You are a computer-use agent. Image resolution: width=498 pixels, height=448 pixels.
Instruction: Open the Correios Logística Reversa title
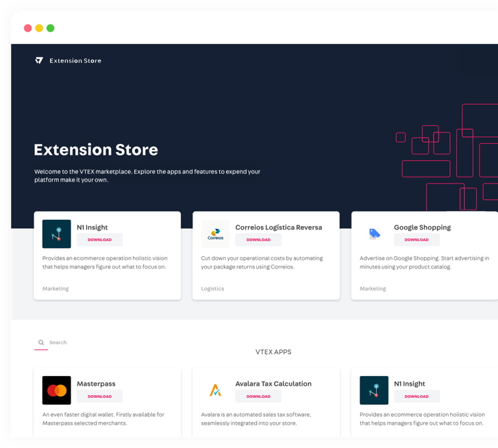coord(279,227)
